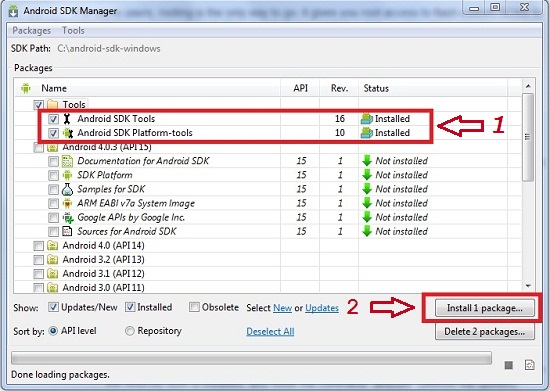Check the Samples for SDK checkbox

point(53,189)
